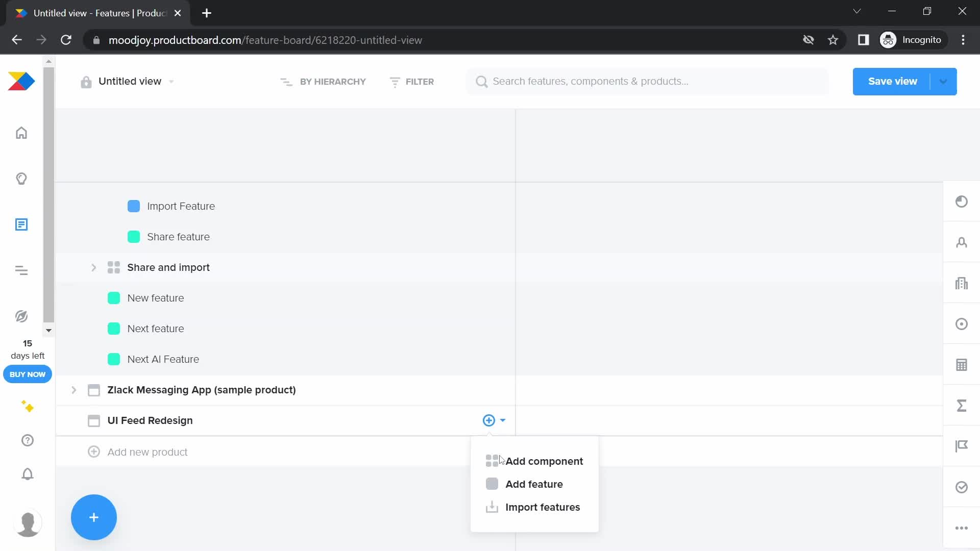980x551 pixels.
Task: Click Add new product link
Action: (148, 452)
